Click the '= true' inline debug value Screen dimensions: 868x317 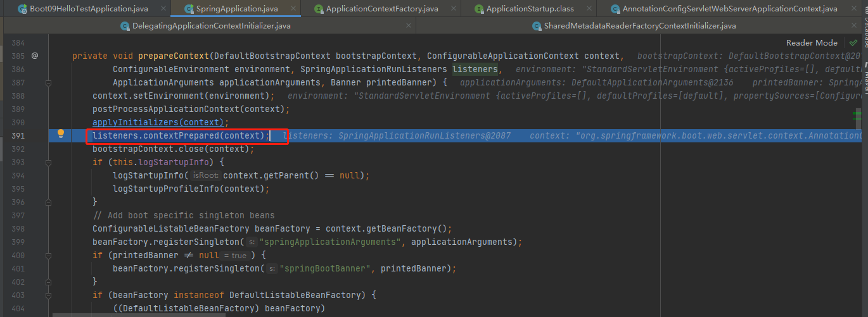234,255
